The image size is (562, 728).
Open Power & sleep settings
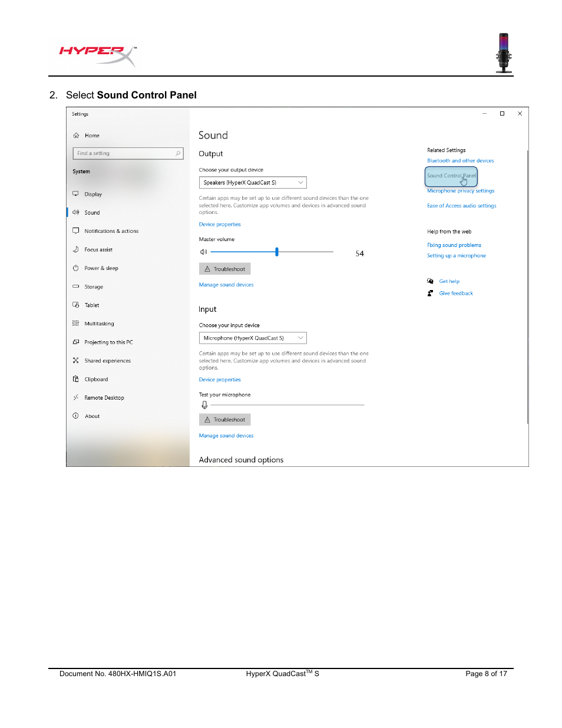click(101, 268)
